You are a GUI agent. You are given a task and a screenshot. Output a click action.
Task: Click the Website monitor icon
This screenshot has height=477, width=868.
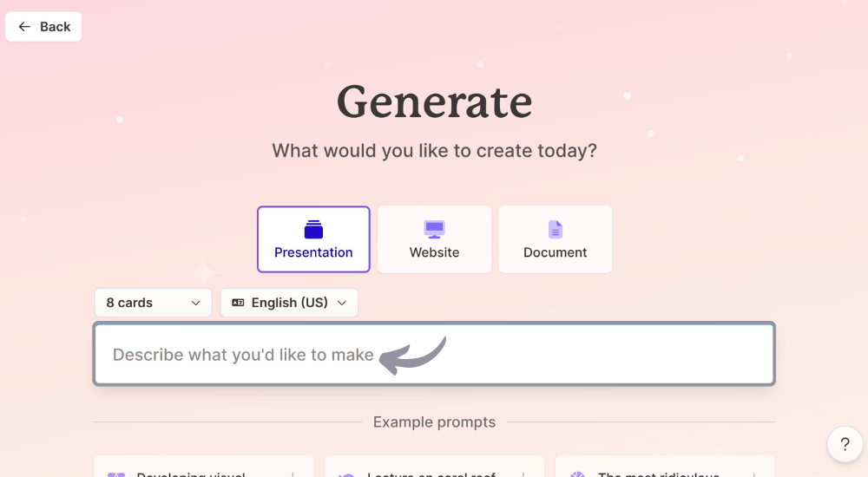point(434,230)
